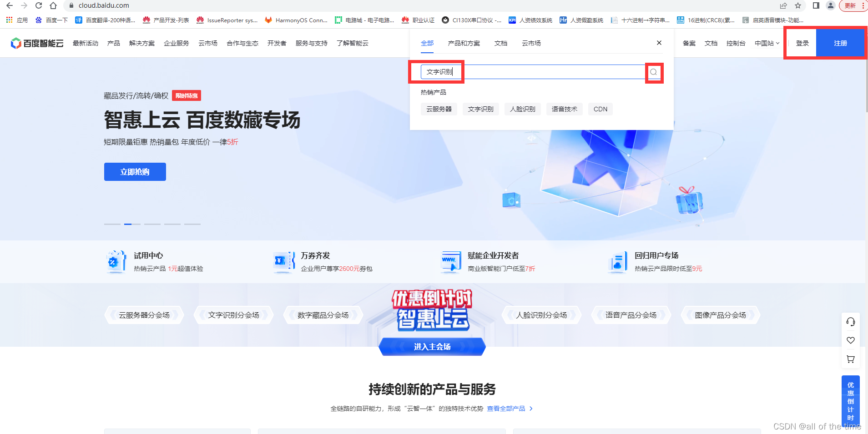Click the 登录 button

point(802,43)
